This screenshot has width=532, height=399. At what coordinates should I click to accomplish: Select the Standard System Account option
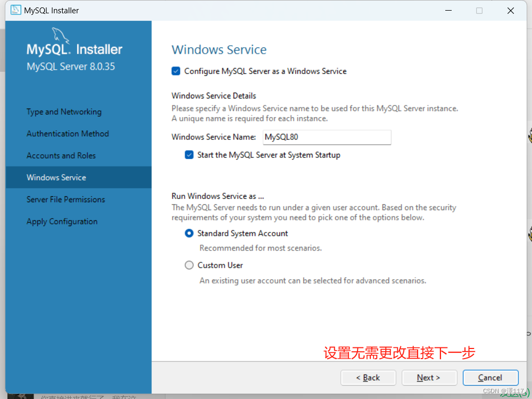[189, 234]
